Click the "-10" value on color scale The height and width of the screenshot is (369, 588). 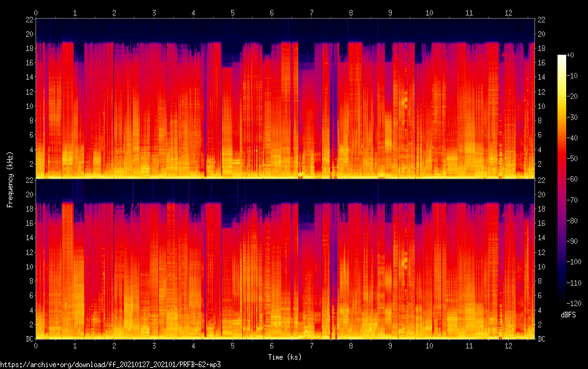[x=572, y=76]
